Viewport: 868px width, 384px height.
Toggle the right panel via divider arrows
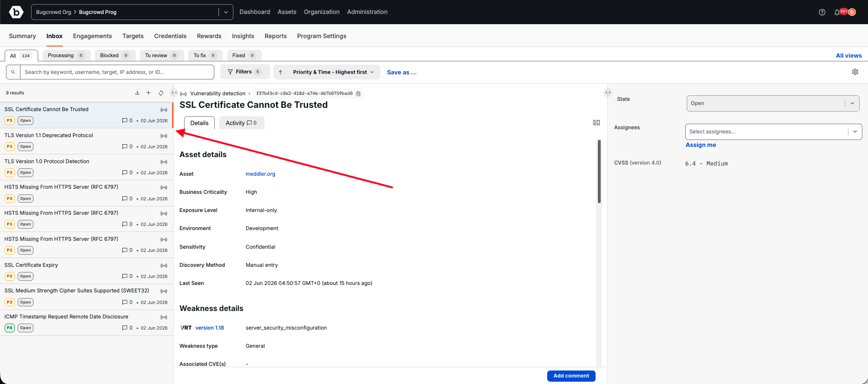tap(608, 93)
